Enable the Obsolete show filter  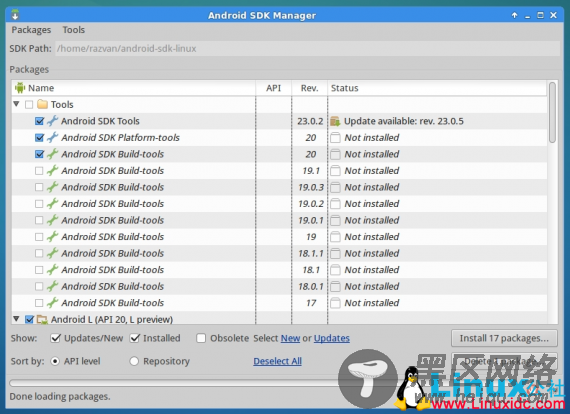(x=201, y=338)
